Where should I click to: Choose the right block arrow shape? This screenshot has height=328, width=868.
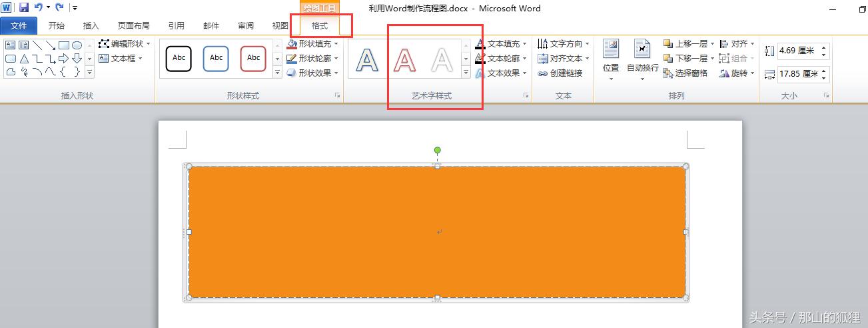tap(64, 59)
